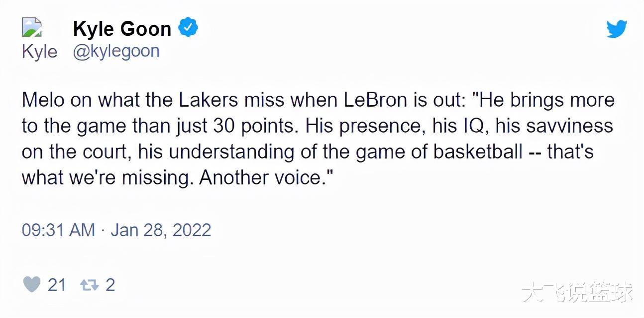The image size is (644, 318).
Task: Click the like count 21
Action: pos(57,285)
